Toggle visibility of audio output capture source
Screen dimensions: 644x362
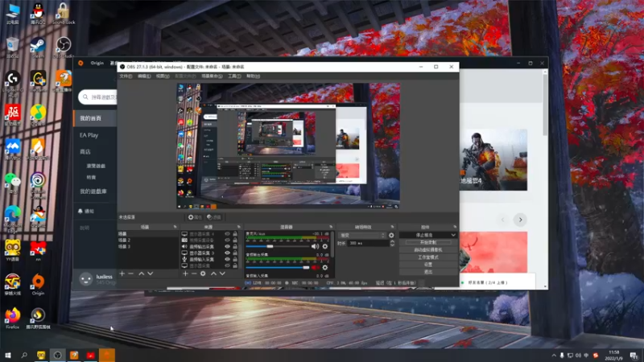(227, 247)
